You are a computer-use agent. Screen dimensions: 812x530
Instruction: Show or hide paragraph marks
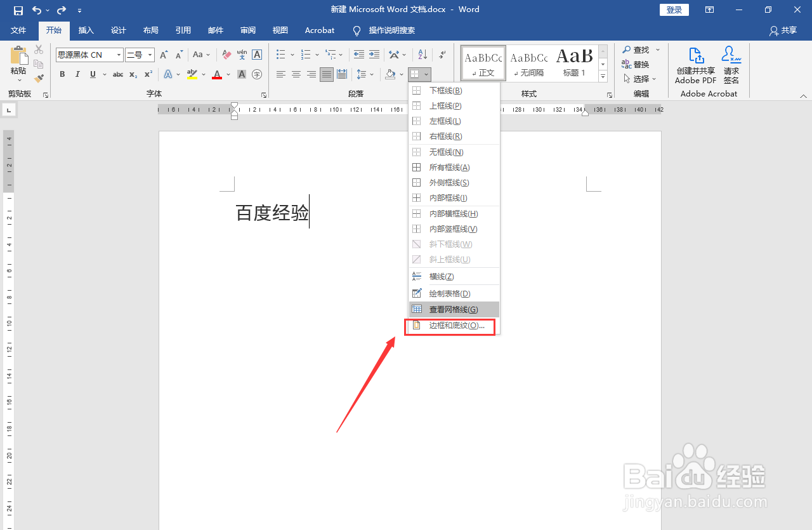(x=442, y=55)
